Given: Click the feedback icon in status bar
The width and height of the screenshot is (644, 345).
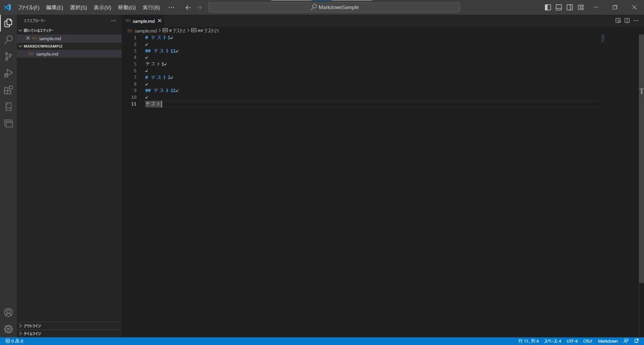Looking at the screenshot, I should coord(626,341).
